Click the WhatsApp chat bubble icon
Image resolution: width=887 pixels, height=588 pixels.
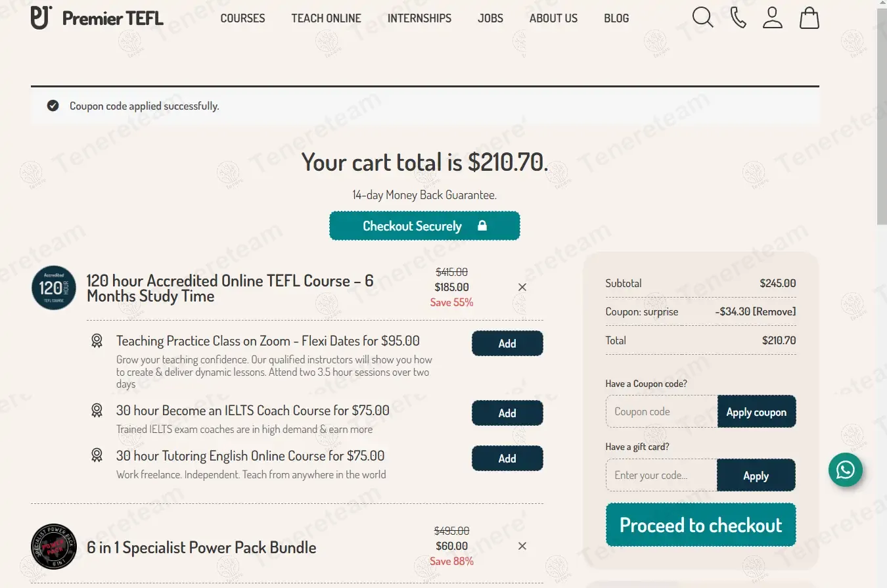[846, 470]
